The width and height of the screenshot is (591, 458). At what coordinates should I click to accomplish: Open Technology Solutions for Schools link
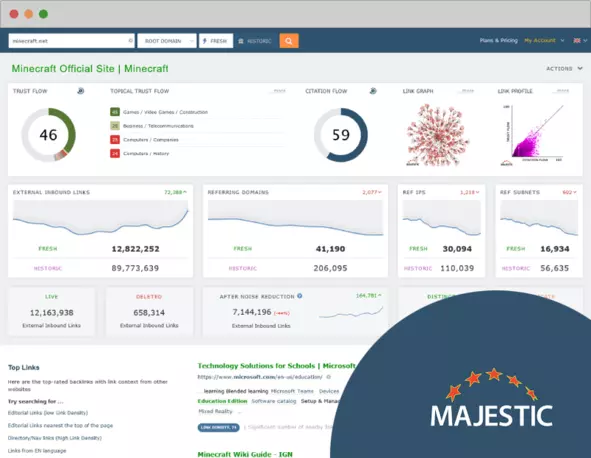pos(276,366)
